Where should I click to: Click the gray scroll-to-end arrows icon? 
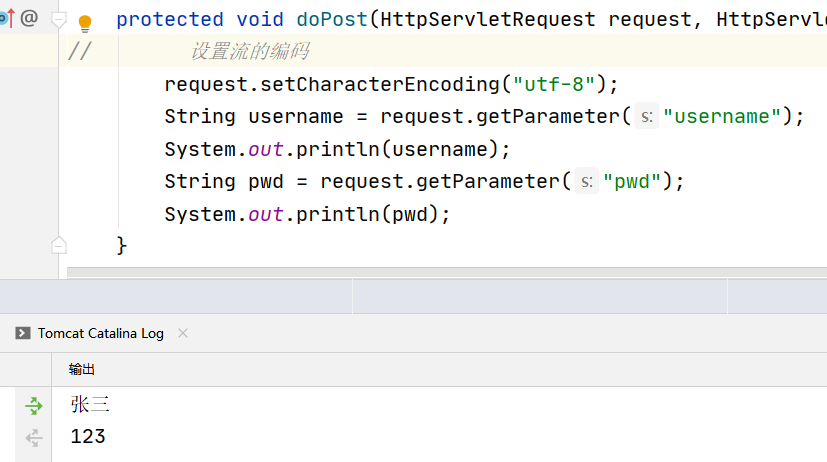pos(34,438)
